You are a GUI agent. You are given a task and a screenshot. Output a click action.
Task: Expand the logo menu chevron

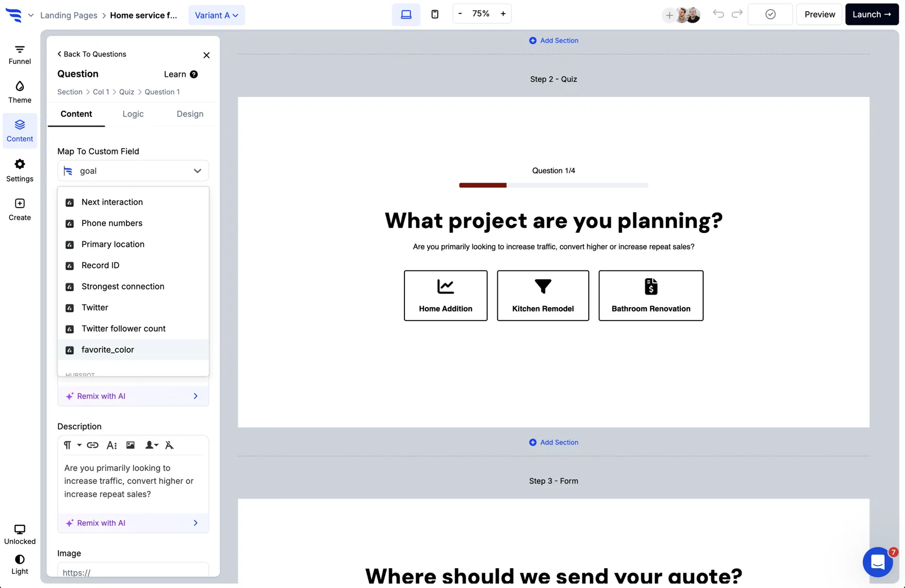[x=31, y=15]
